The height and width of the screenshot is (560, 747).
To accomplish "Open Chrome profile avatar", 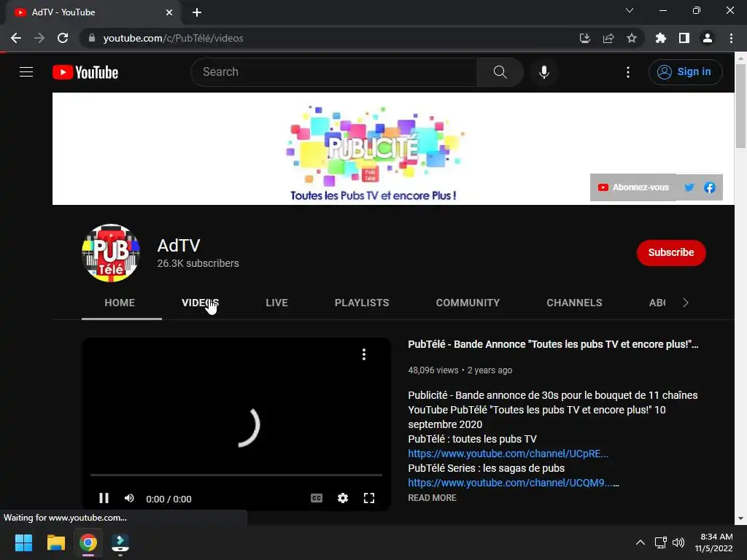I will click(707, 38).
